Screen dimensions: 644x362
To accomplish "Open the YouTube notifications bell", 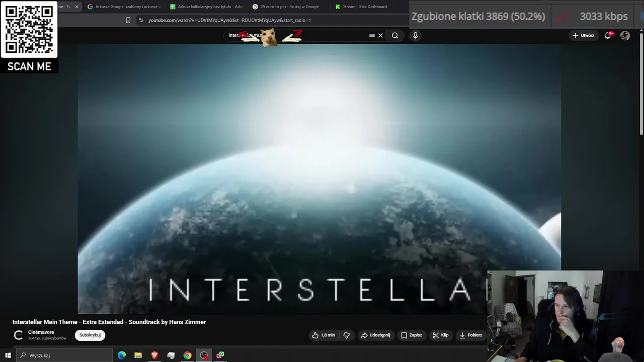I will (x=608, y=35).
